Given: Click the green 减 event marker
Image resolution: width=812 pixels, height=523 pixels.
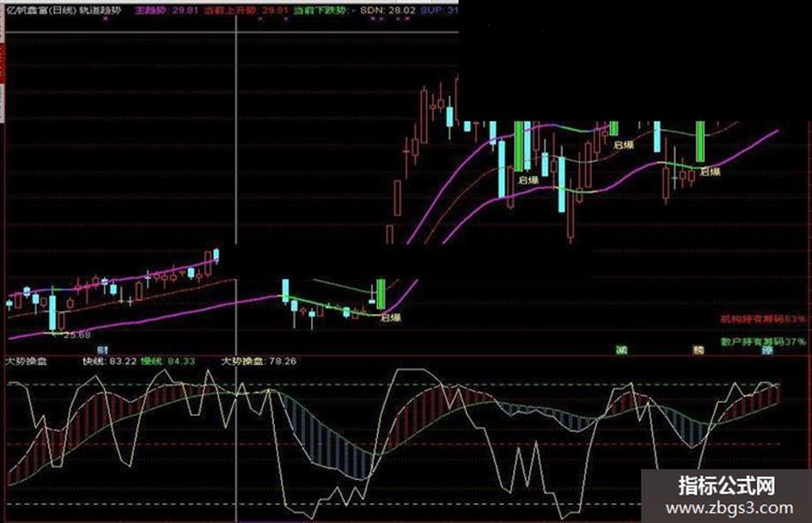Looking at the screenshot, I should pyautogui.click(x=621, y=350).
